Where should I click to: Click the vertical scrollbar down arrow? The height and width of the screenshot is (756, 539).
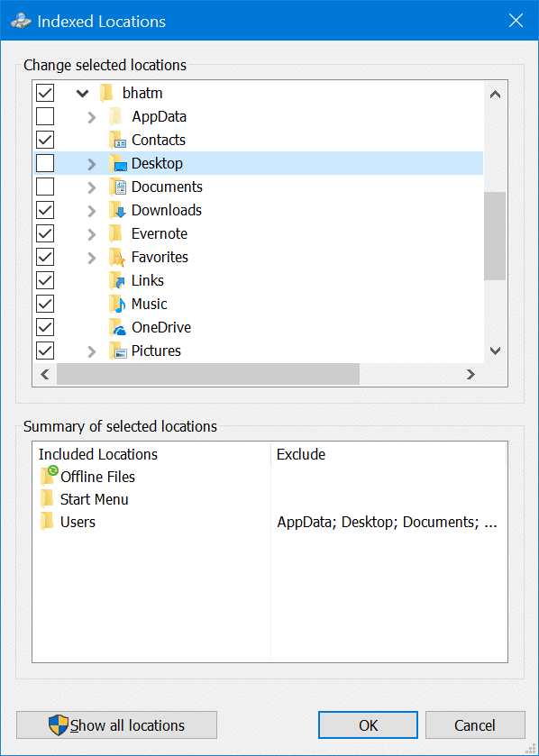click(x=495, y=351)
